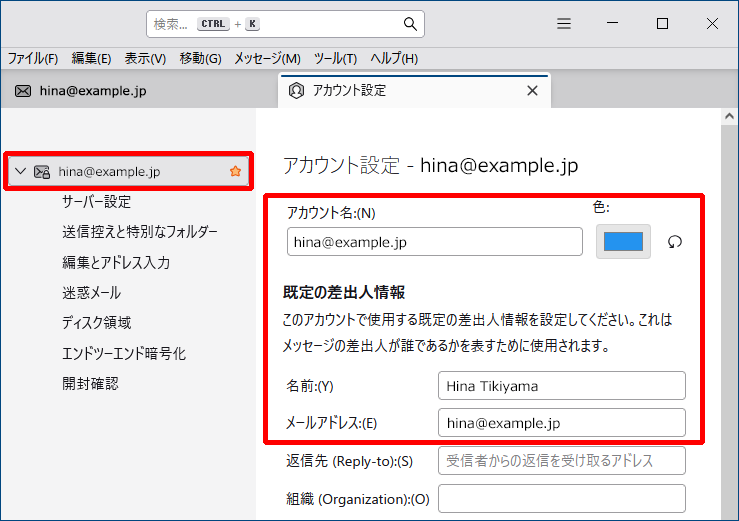Open 編集とアドレス入力 settings
This screenshot has height=521, width=739.
pos(116,262)
